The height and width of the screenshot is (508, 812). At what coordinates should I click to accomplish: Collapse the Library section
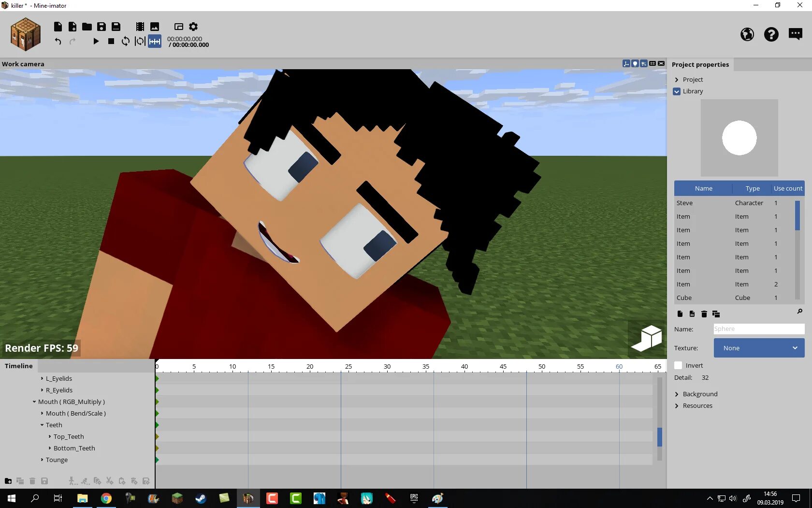tap(677, 91)
